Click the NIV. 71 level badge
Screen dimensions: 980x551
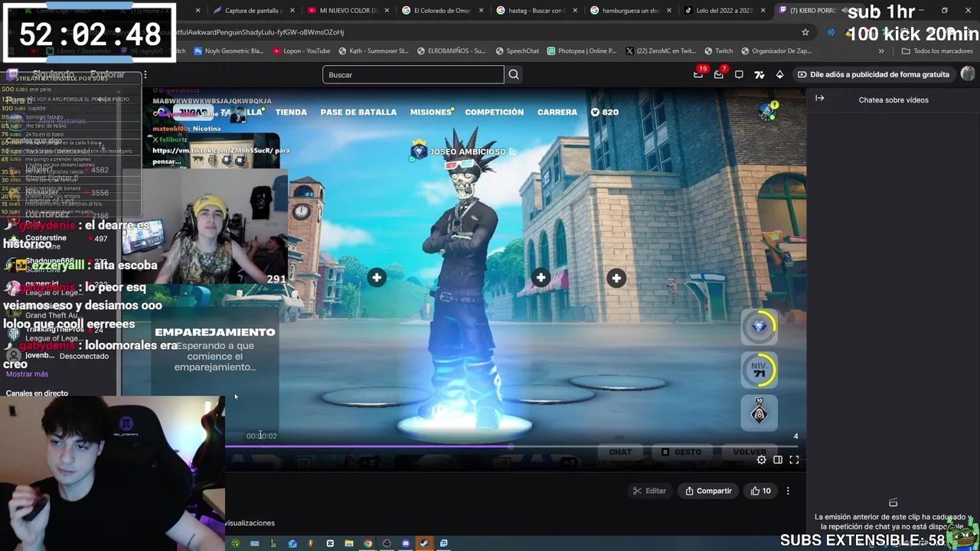click(x=759, y=370)
